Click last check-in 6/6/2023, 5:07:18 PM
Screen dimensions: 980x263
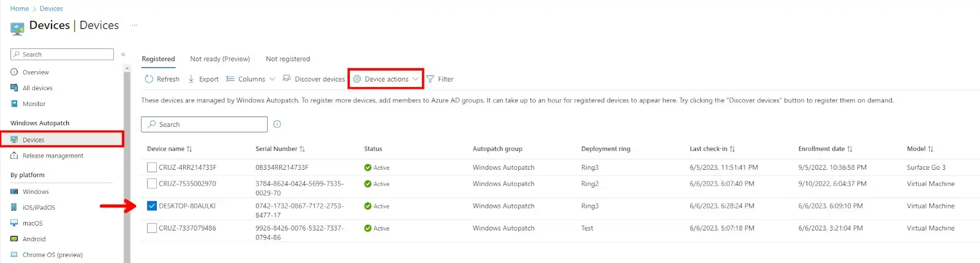(722, 228)
